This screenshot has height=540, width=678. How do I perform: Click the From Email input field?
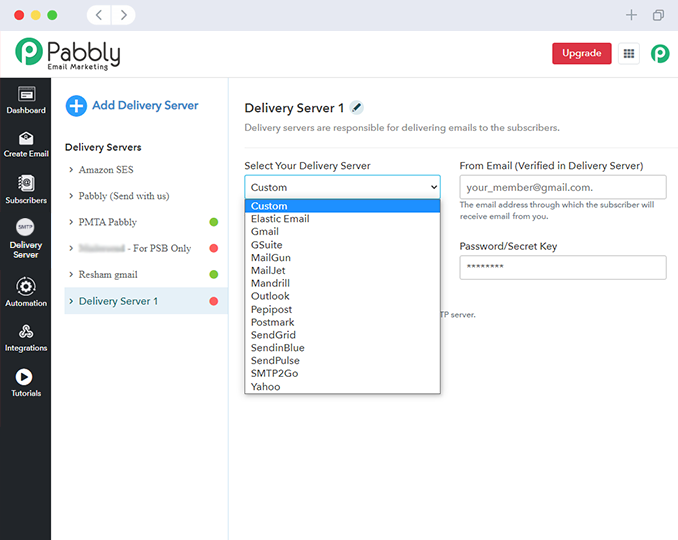[x=562, y=187]
